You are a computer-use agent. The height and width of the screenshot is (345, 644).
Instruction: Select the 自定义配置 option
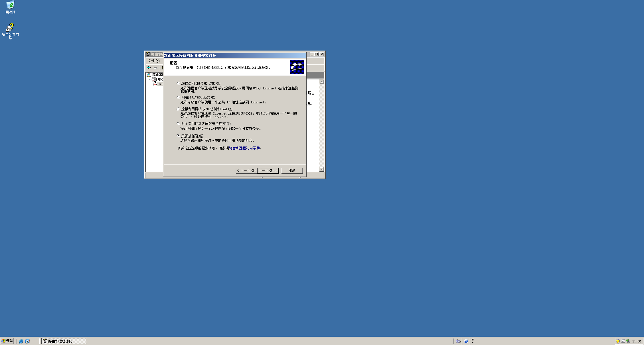coord(178,135)
